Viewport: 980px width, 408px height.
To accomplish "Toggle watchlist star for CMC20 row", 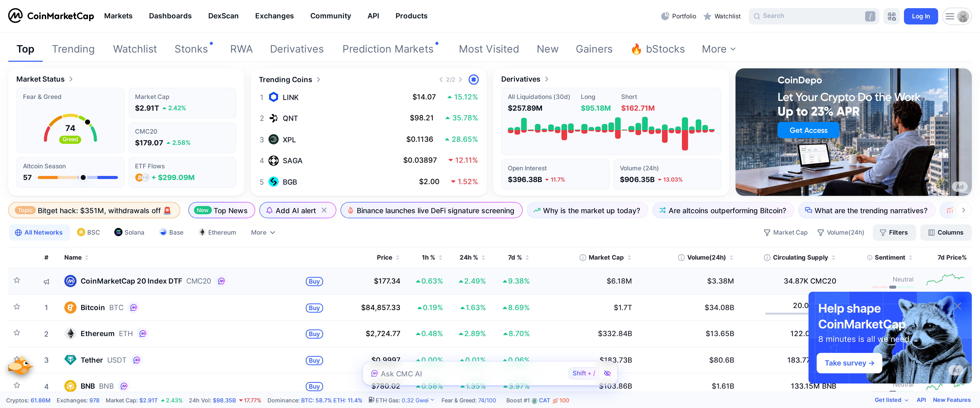I will click(x=17, y=280).
